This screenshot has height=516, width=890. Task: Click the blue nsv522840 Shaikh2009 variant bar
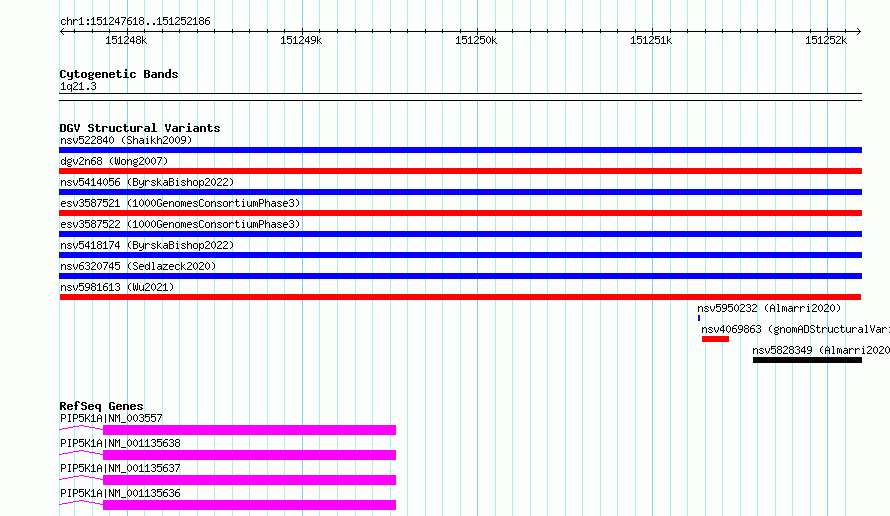(x=460, y=150)
